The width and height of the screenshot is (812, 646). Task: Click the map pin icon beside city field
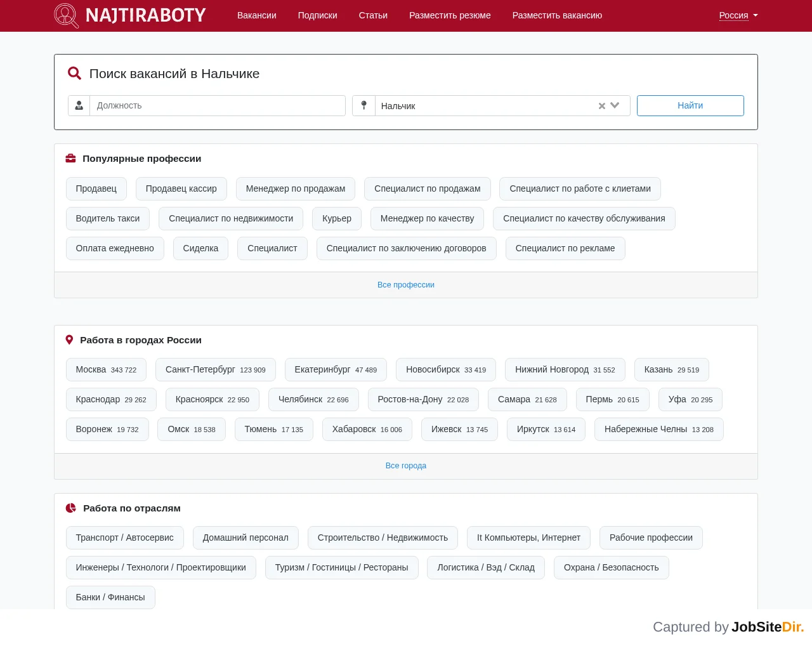pos(363,106)
